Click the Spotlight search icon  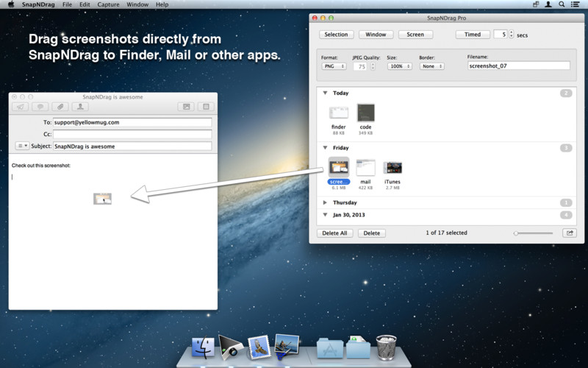point(562,4)
